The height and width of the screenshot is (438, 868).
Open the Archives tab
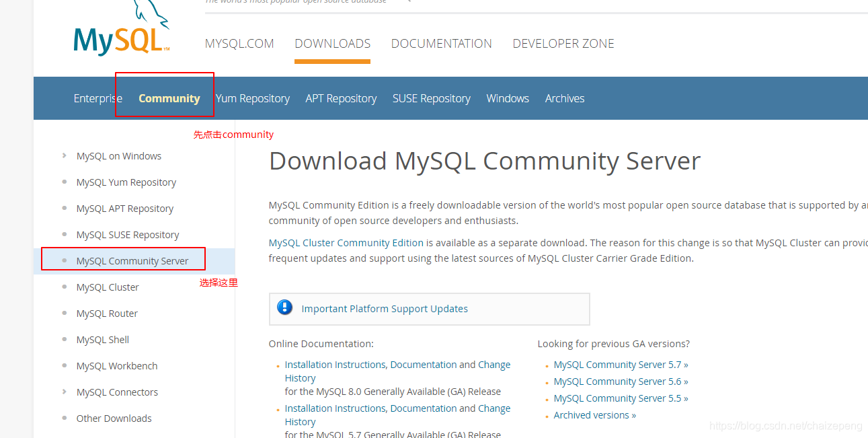[x=565, y=98]
